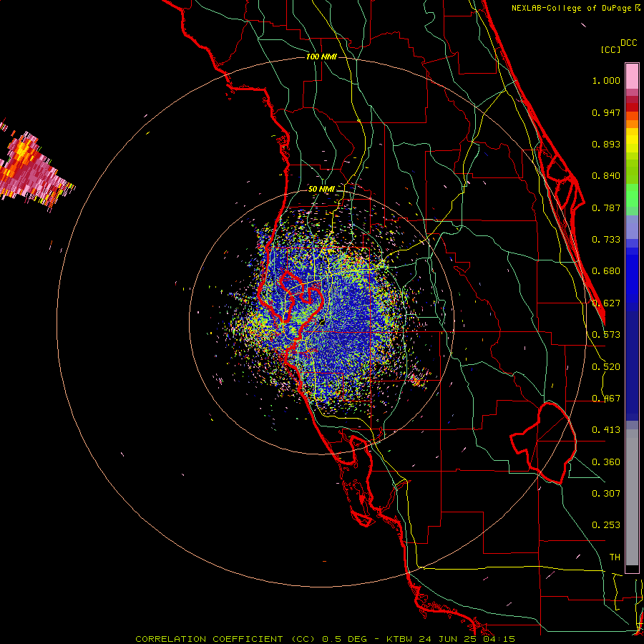644x644 pixels.
Task: Pick the pink top segment of the color bar
Action: 632,77
